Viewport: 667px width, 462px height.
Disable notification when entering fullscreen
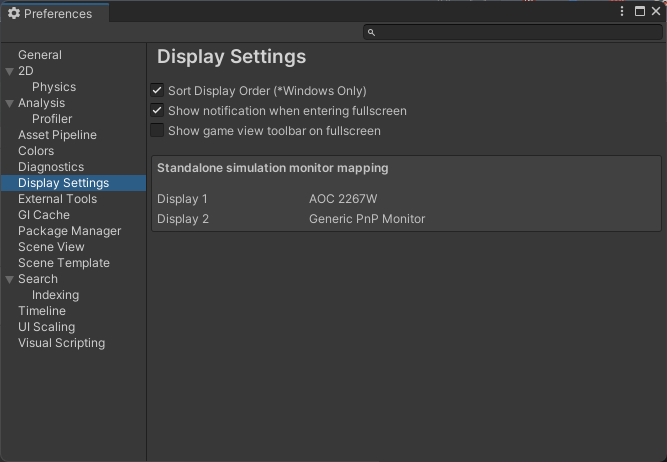(x=157, y=111)
